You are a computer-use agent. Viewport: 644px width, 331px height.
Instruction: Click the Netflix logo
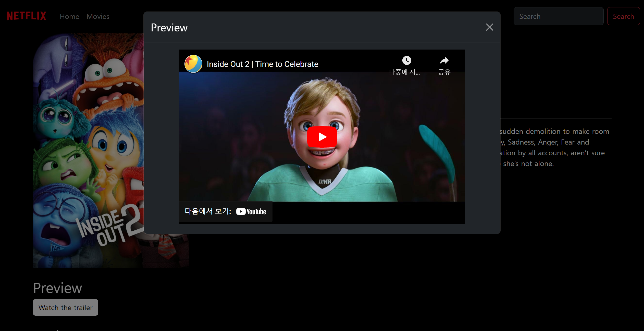tap(27, 16)
